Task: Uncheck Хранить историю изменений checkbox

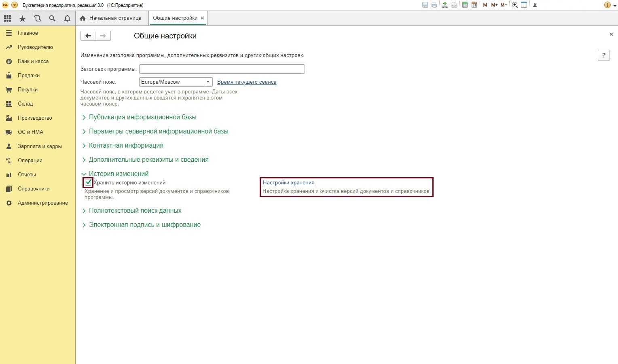Action: (x=88, y=182)
